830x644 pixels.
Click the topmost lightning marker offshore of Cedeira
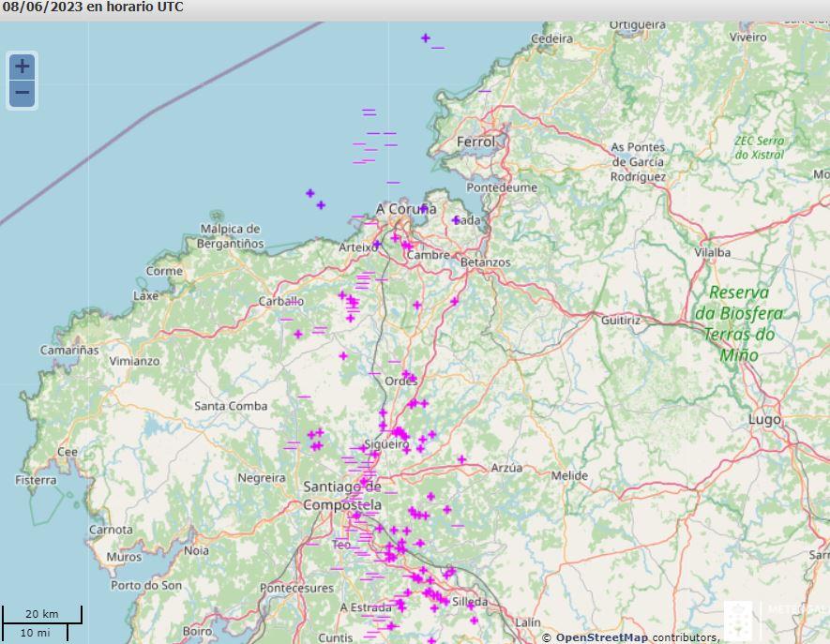(x=425, y=38)
